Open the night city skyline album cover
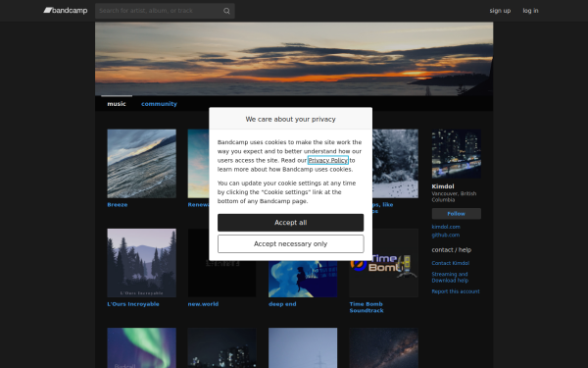The height and width of the screenshot is (368, 588). point(222,347)
